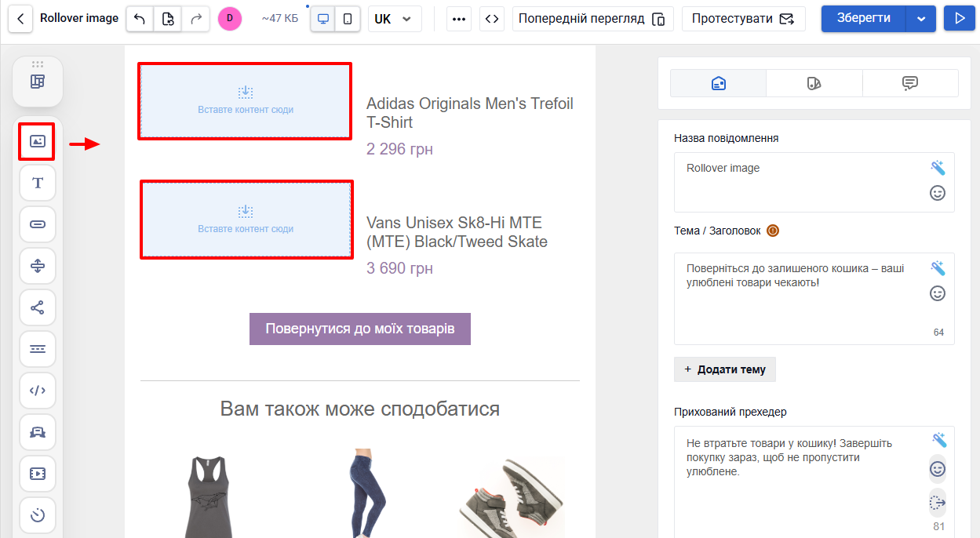Select the Вам також може сподобатися heading
The width and height of the screenshot is (980, 538).
[360, 409]
